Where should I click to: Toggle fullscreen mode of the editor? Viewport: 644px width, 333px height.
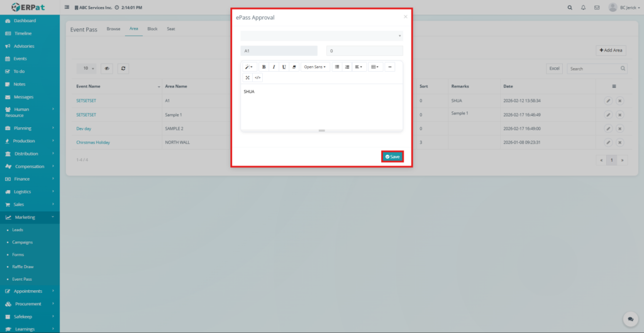coord(248,77)
